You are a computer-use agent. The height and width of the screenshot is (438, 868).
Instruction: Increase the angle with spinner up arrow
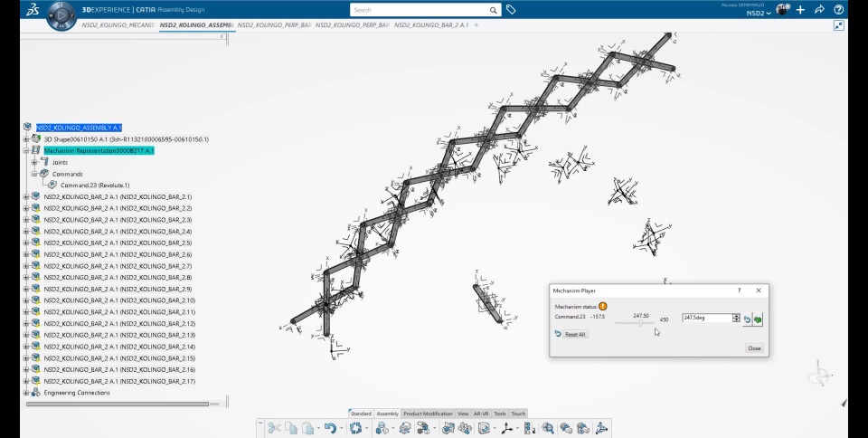(736, 316)
